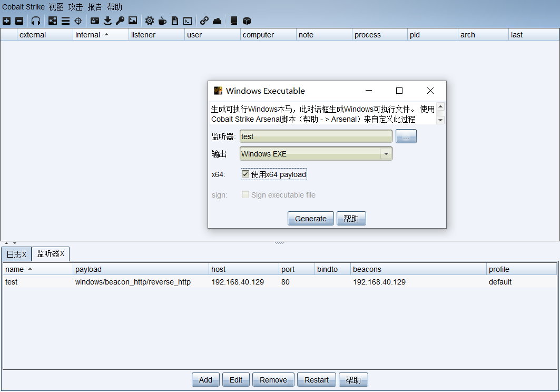This screenshot has width=560, height=392.
Task: Open the output Windows EXE dropdown
Action: click(x=386, y=154)
